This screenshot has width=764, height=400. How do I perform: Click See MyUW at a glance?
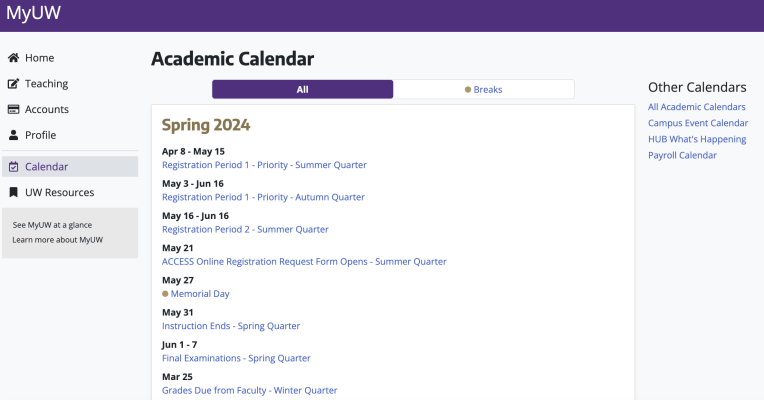tap(52, 225)
